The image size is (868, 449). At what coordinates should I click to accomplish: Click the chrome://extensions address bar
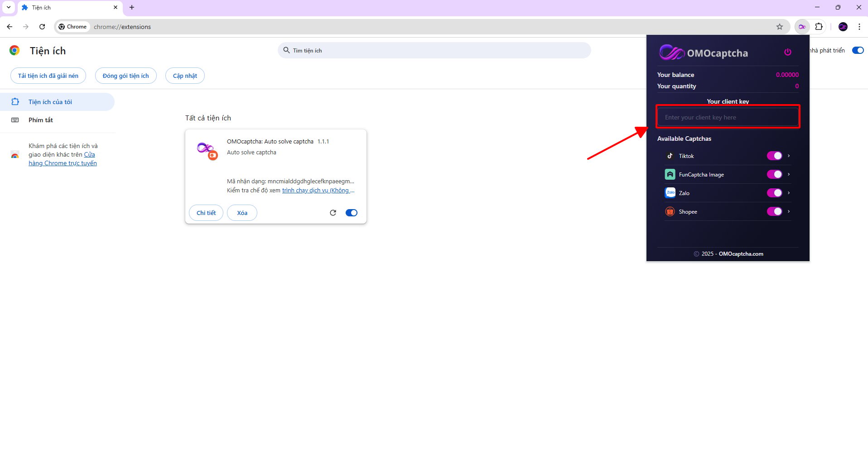pos(422,27)
